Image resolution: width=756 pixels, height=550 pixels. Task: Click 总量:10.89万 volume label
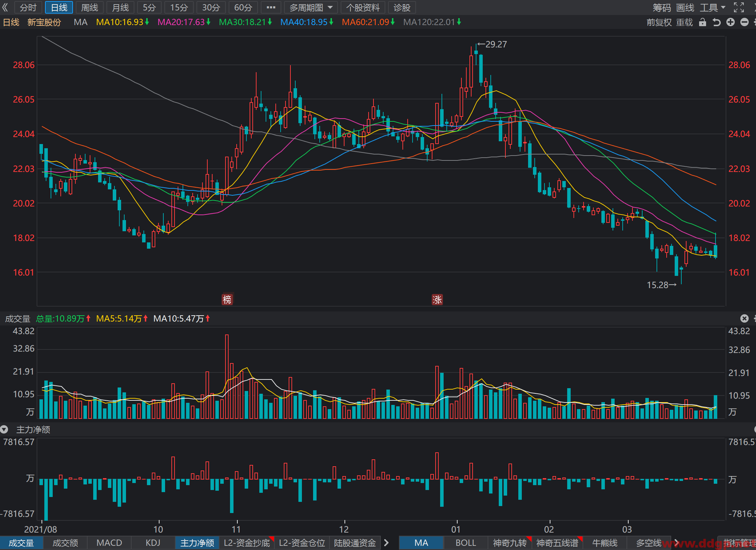pyautogui.click(x=63, y=318)
